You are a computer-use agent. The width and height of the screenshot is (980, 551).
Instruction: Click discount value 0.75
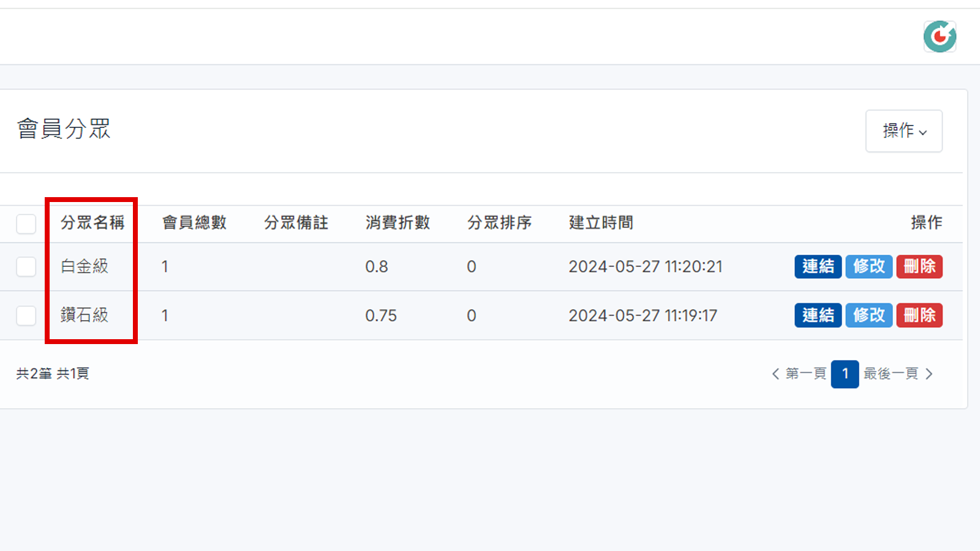pos(381,316)
